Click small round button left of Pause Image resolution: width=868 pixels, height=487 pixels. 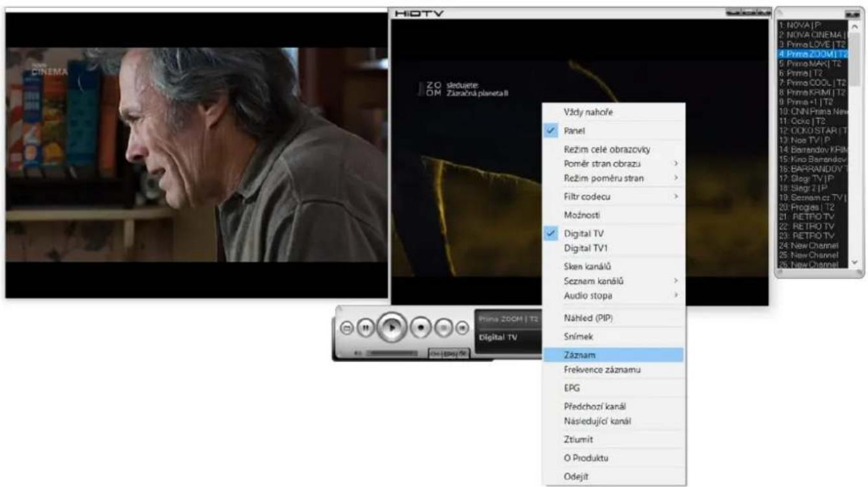coord(347,329)
